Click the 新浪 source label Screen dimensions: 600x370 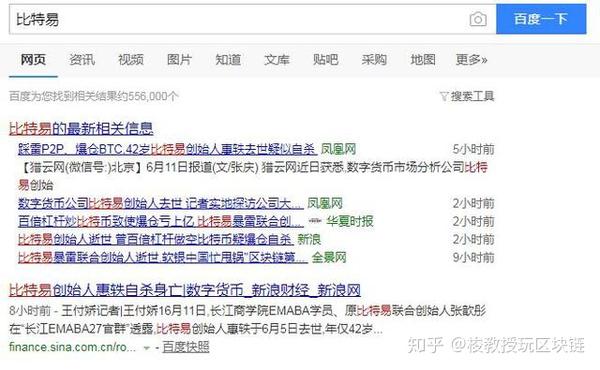click(309, 240)
